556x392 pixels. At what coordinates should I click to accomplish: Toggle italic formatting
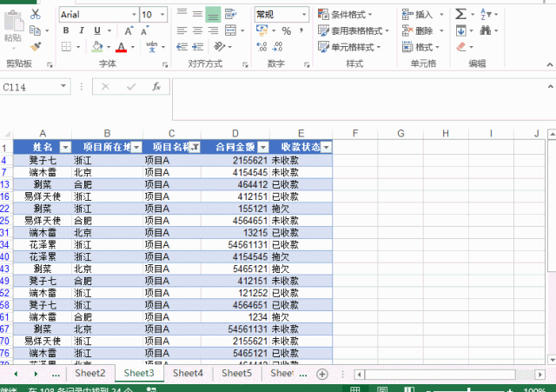[x=82, y=30]
